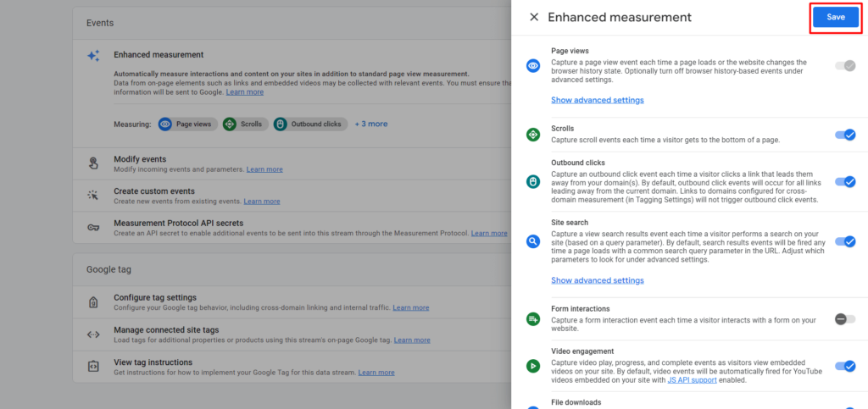The height and width of the screenshot is (409, 868).
Task: Turn off the Outbound clicks toggle
Action: point(845,181)
